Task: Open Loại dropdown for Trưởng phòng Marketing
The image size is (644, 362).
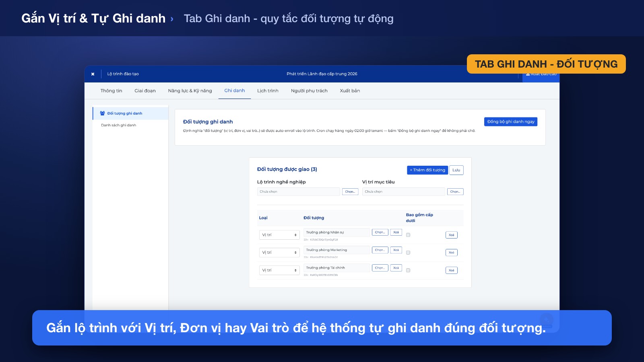Action: [279, 253]
